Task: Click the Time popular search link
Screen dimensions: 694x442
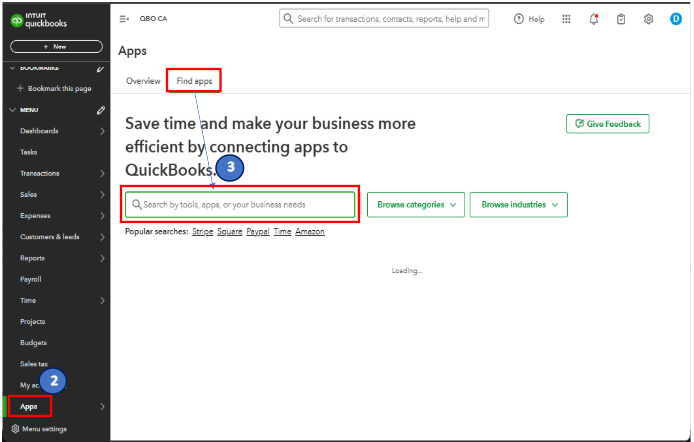Action: [x=282, y=231]
